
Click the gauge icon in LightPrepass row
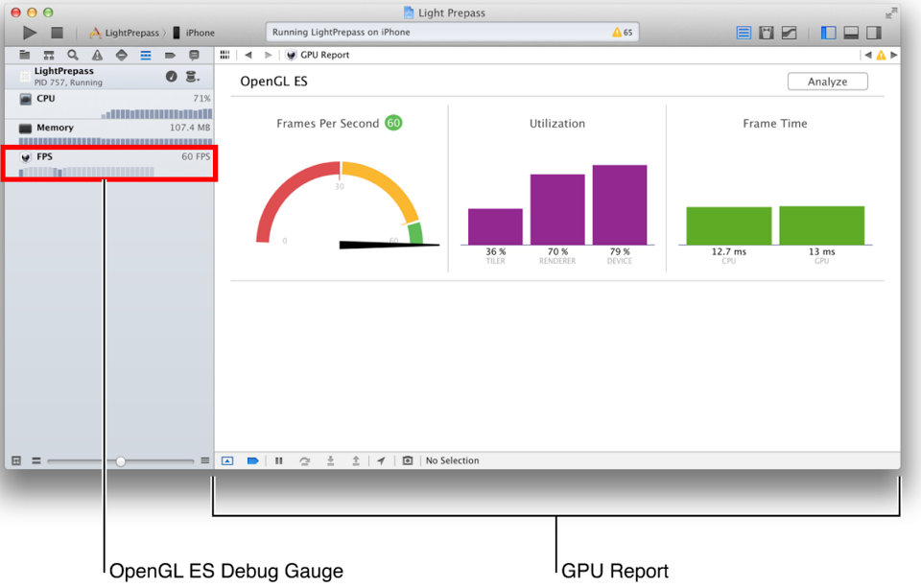(171, 77)
